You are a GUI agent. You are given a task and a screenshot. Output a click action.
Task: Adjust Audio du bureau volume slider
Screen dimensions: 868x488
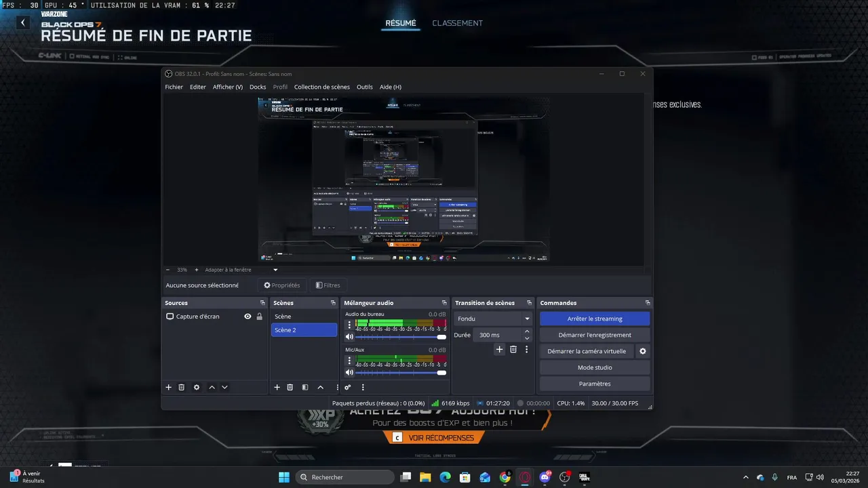tap(400, 337)
